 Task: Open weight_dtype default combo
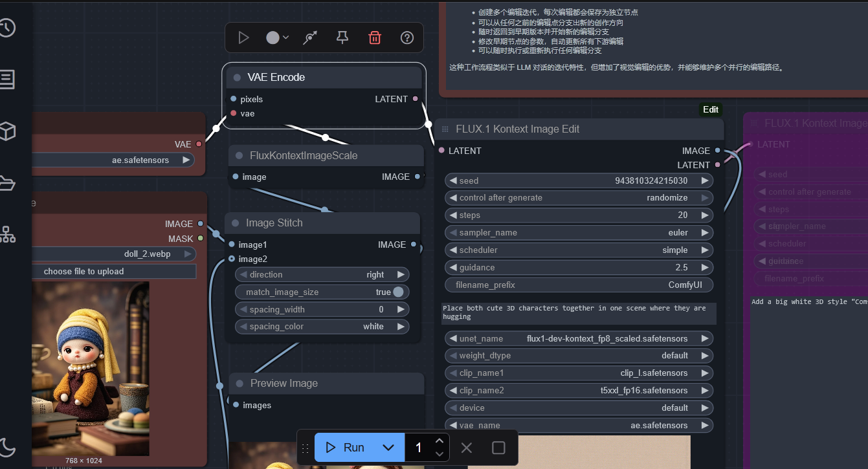click(579, 355)
